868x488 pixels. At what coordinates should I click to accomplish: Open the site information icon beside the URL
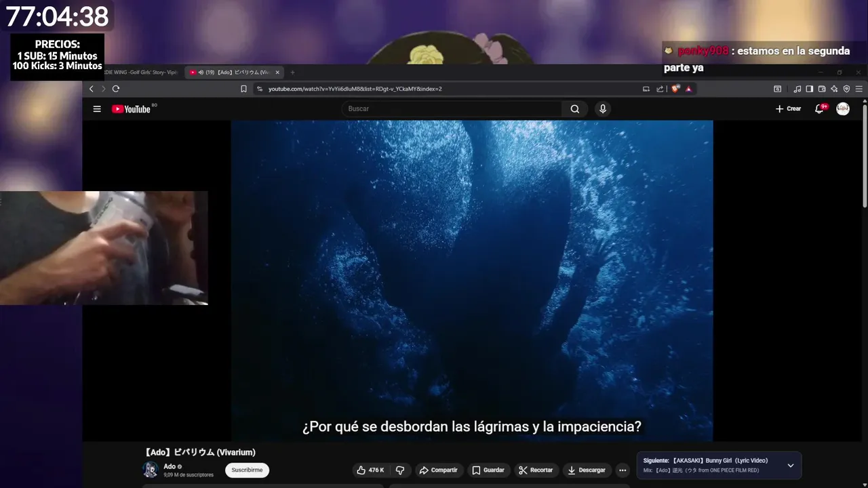260,89
